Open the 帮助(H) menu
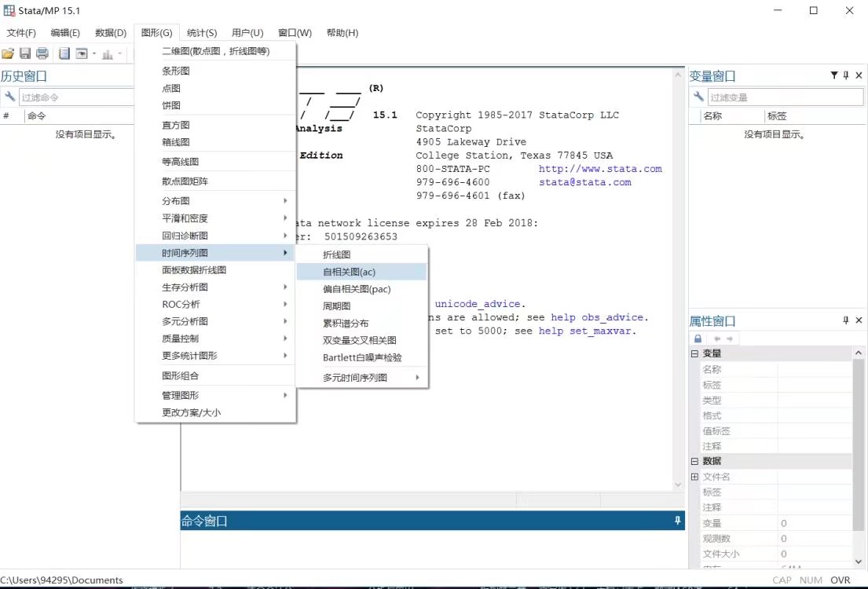Screen dimensions: 868x589 click(x=342, y=33)
